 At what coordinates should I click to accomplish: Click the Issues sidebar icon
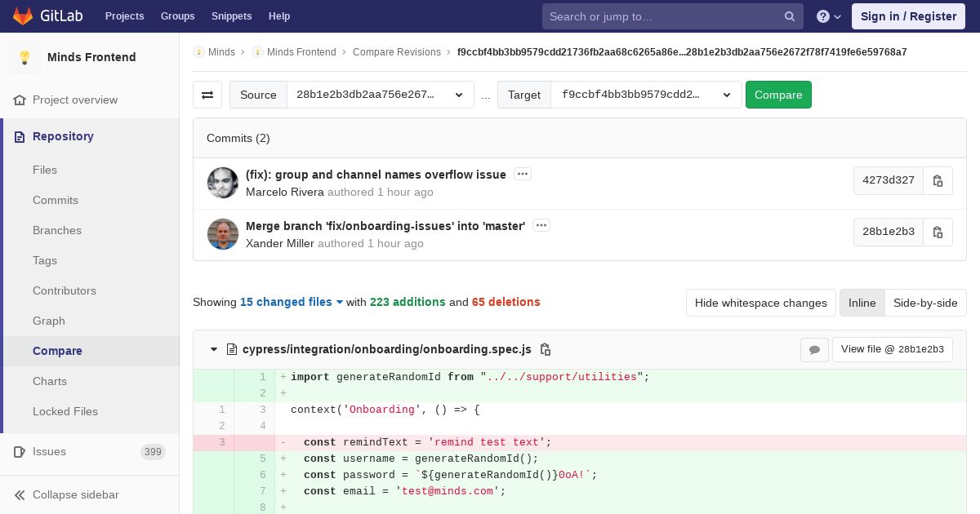coord(20,451)
